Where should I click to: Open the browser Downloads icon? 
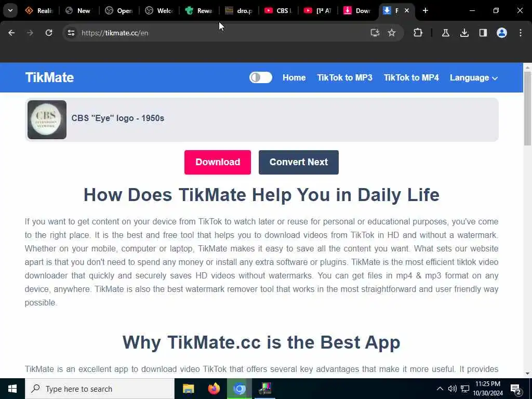(x=464, y=33)
